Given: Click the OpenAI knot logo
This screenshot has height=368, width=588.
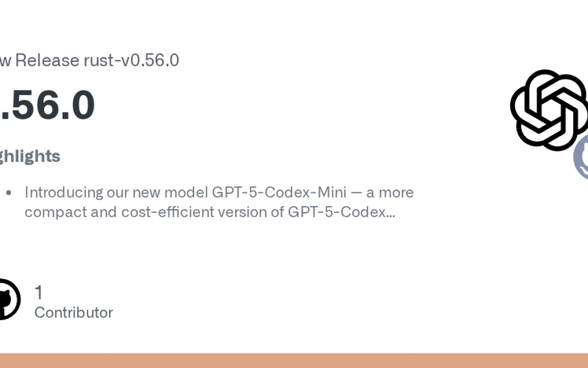Looking at the screenshot, I should [548, 110].
